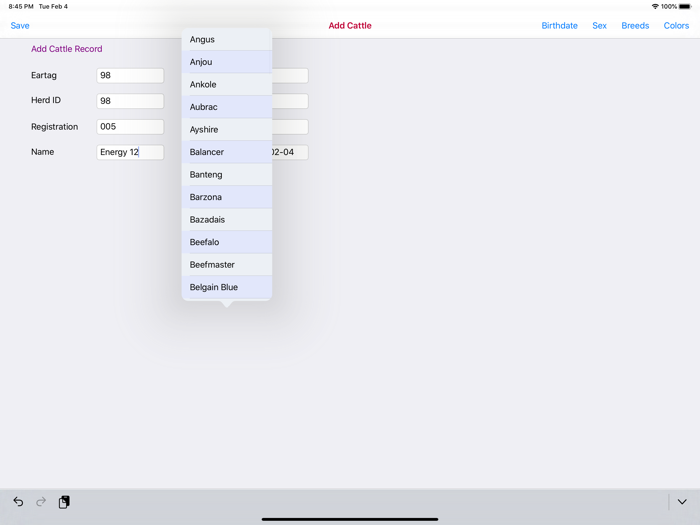The height and width of the screenshot is (525, 700).
Task: Choose Beefalo breed
Action: click(227, 242)
